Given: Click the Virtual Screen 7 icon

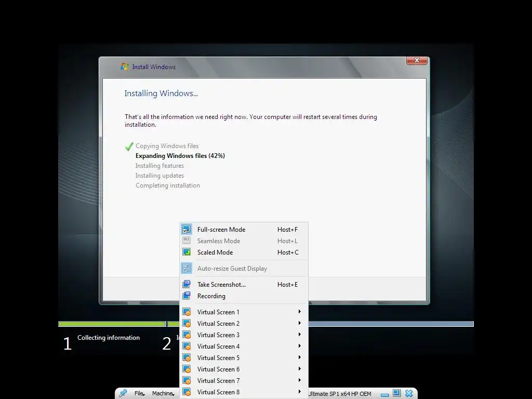Looking at the screenshot, I should coord(187,381).
